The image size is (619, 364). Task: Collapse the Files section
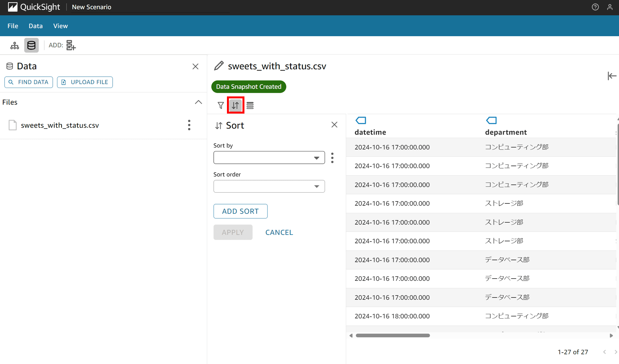tap(198, 102)
